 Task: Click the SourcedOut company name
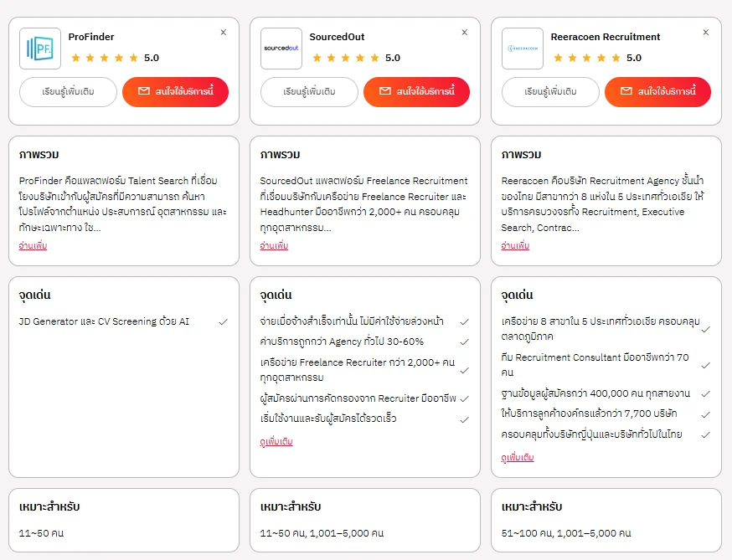(x=337, y=37)
